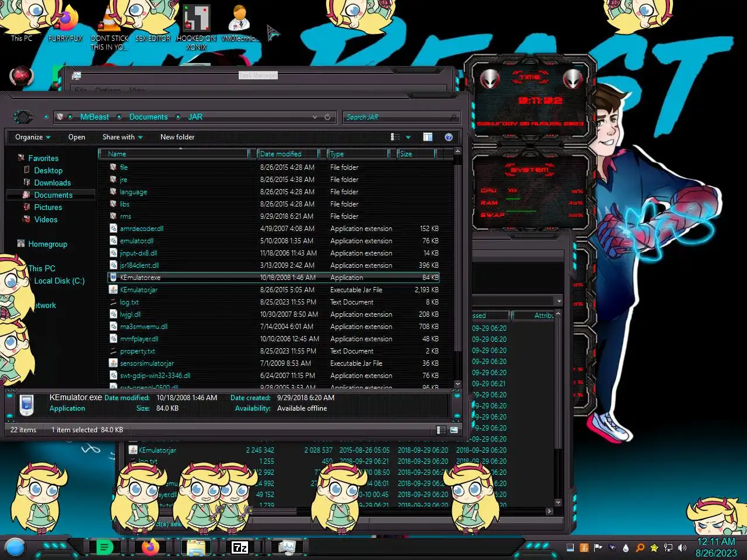Select the emulator.dll file
The height and width of the screenshot is (560, 747).
[x=137, y=240]
